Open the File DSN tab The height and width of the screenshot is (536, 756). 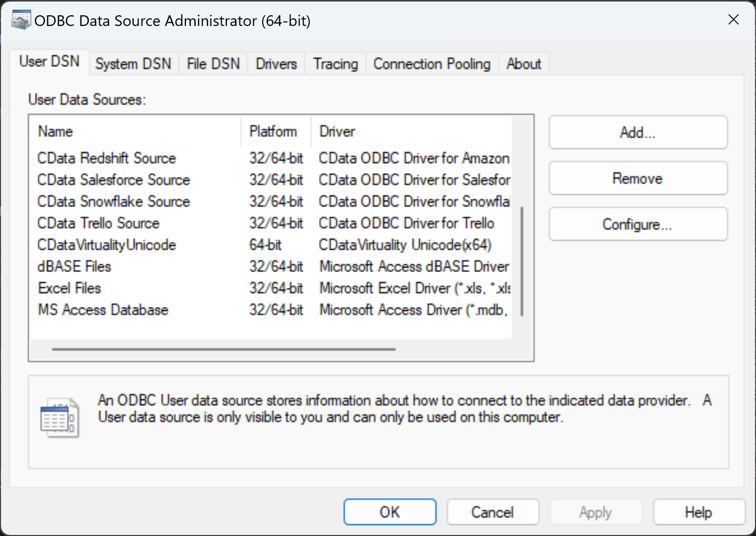point(212,64)
